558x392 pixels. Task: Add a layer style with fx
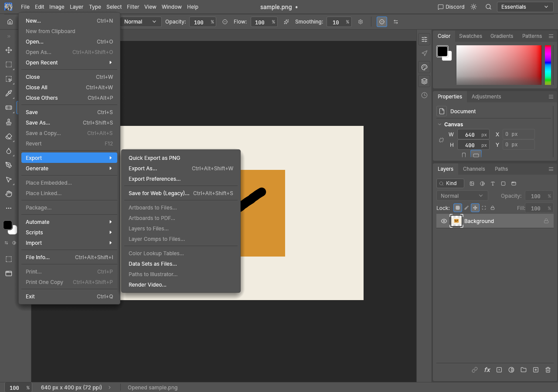(487, 370)
